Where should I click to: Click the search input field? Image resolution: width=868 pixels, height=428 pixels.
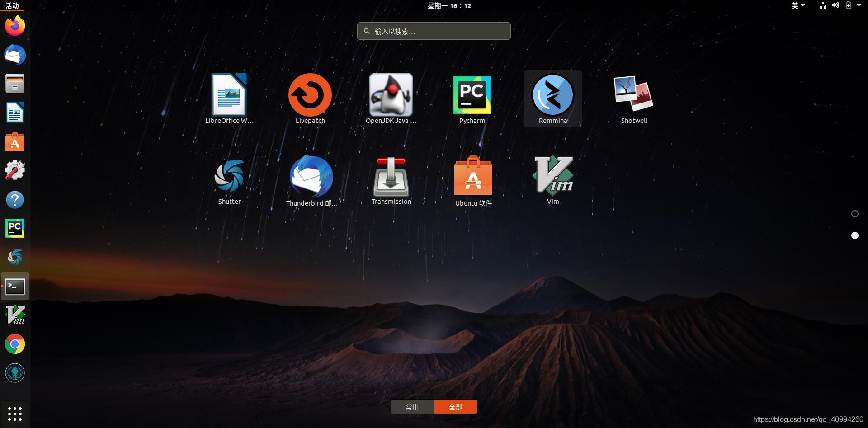pos(434,31)
